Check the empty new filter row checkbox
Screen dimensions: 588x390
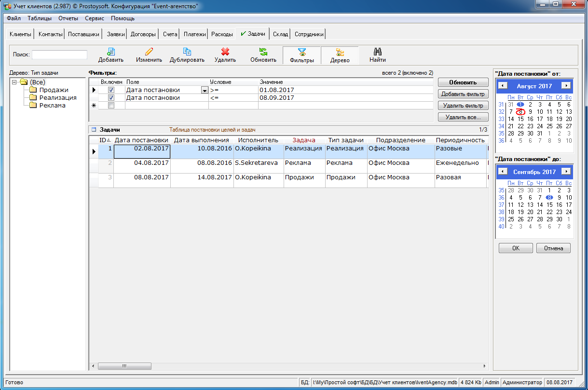click(111, 106)
